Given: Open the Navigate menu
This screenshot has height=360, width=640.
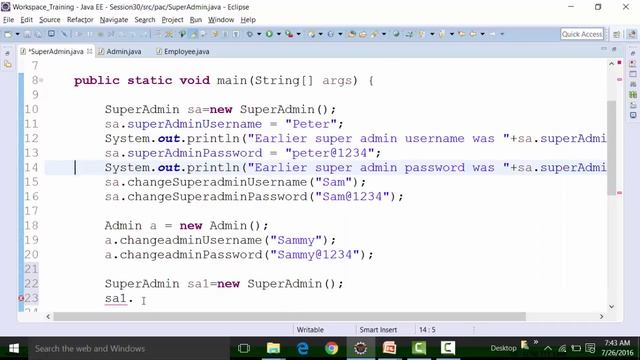Looking at the screenshot, I should point(113,20).
